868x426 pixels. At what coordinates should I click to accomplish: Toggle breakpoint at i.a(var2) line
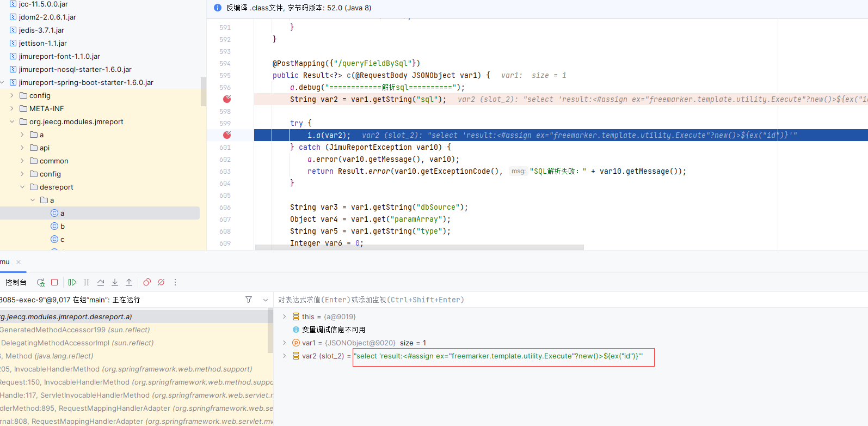227,135
